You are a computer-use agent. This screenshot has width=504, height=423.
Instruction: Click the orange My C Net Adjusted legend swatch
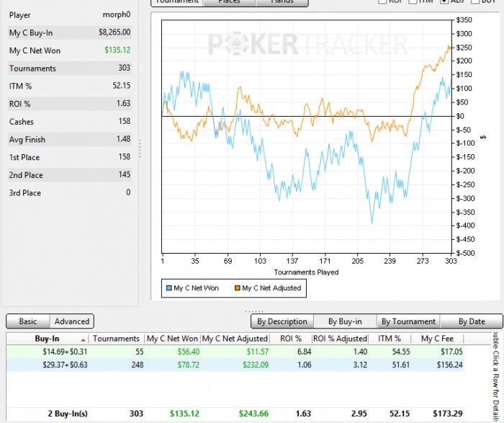tap(238, 288)
